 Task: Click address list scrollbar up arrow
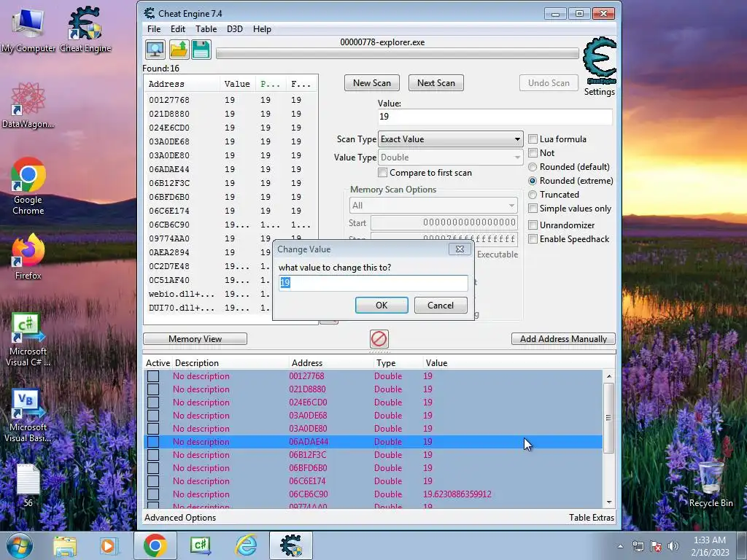click(x=609, y=376)
